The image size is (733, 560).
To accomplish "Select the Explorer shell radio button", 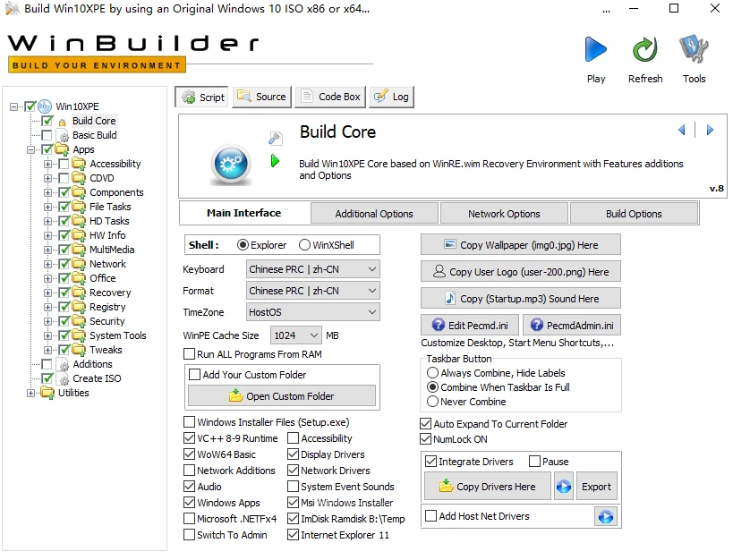I will tap(243, 245).
